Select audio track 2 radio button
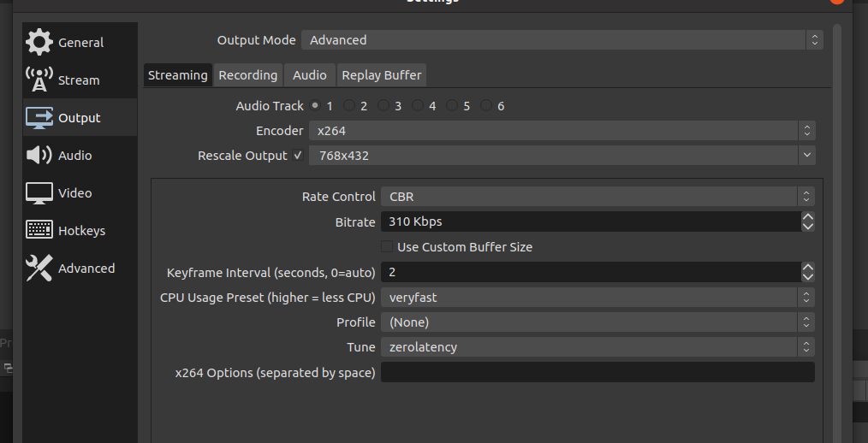Screen dimensions: 868x443 coord(349,105)
